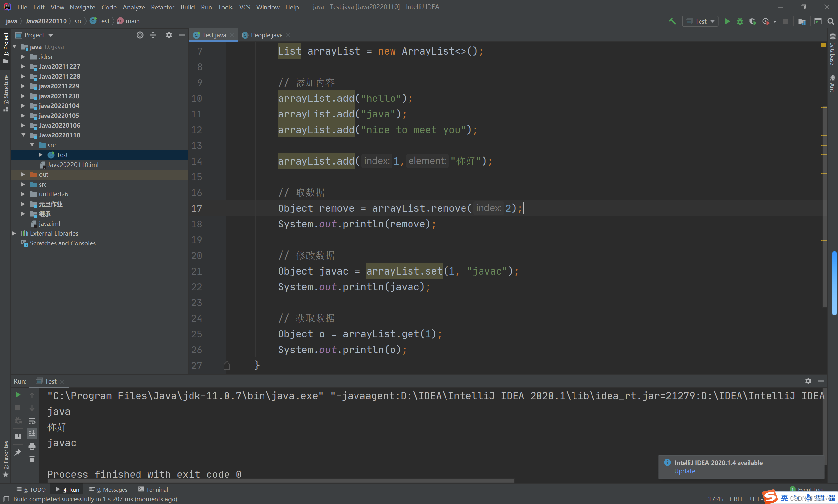The width and height of the screenshot is (838, 504).
Task: Hide the Project tool window
Action: coord(182,35)
